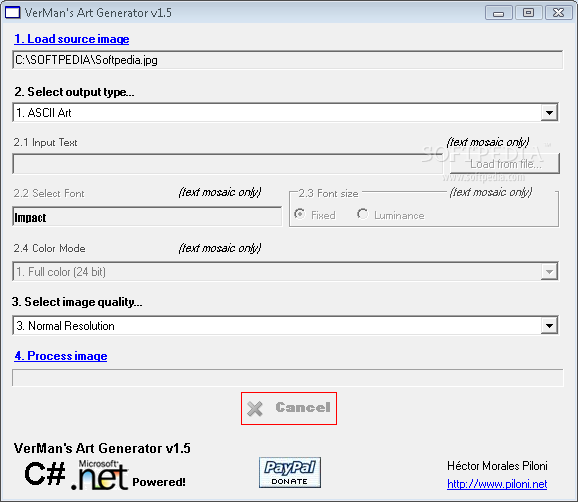Screen dimensions: 578x502
Task: Visit the http://www.piloni.net link
Action: 497,484
